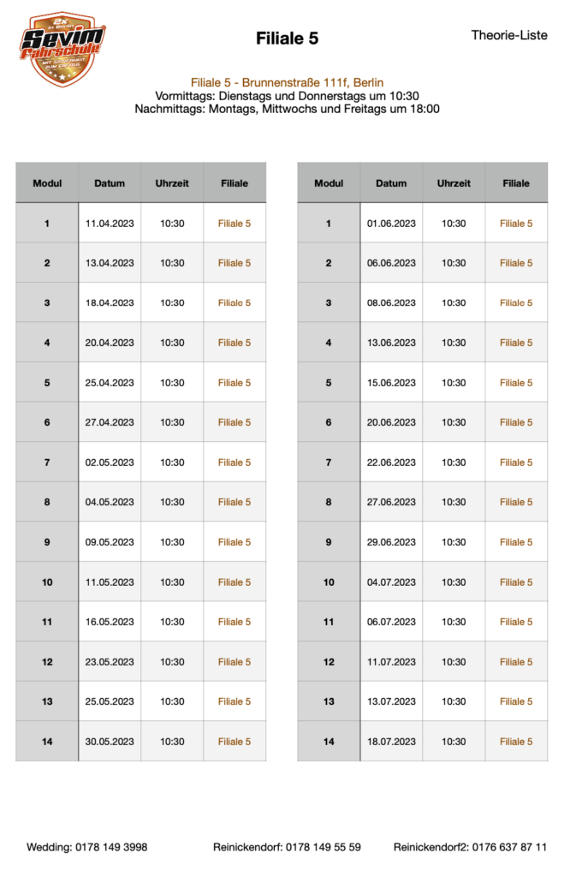The width and height of the screenshot is (588, 877).
Task: Pick the 11.07.2023 date
Action: click(x=391, y=662)
